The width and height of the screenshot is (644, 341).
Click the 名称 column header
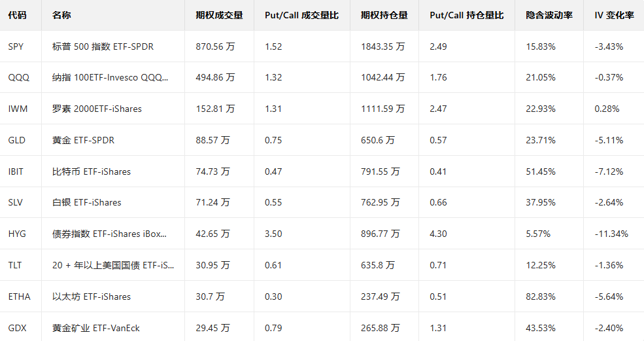click(61, 15)
